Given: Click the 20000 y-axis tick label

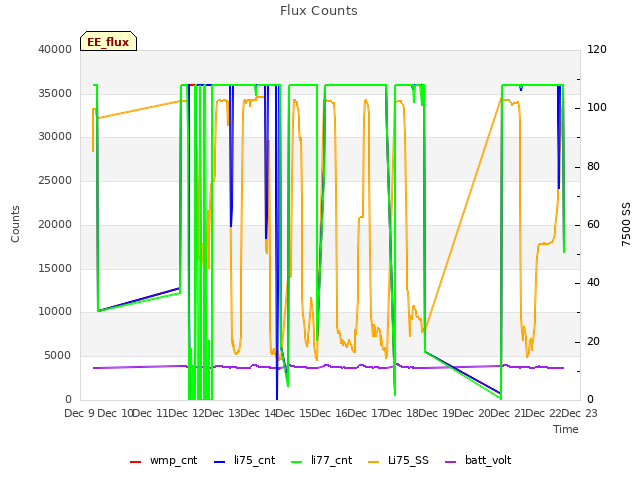Looking at the screenshot, I should coord(55,224).
